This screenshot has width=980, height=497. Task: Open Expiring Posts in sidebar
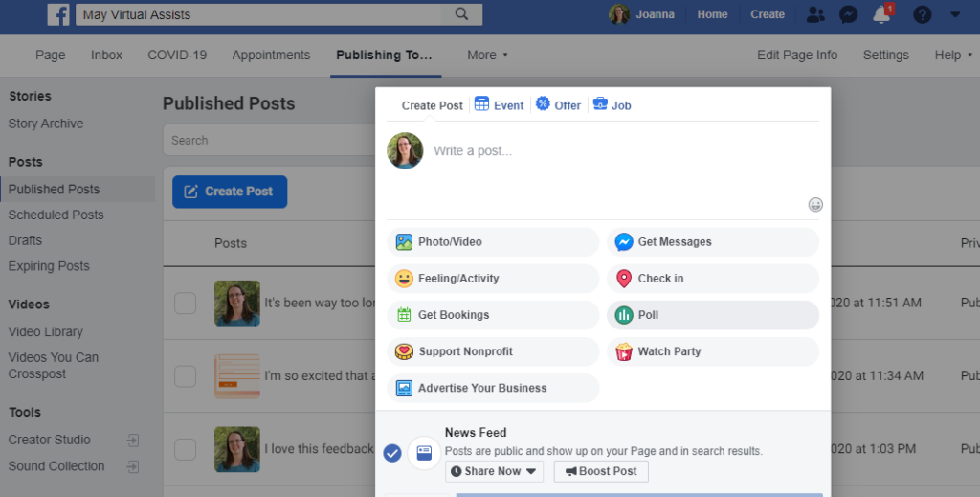49,265
